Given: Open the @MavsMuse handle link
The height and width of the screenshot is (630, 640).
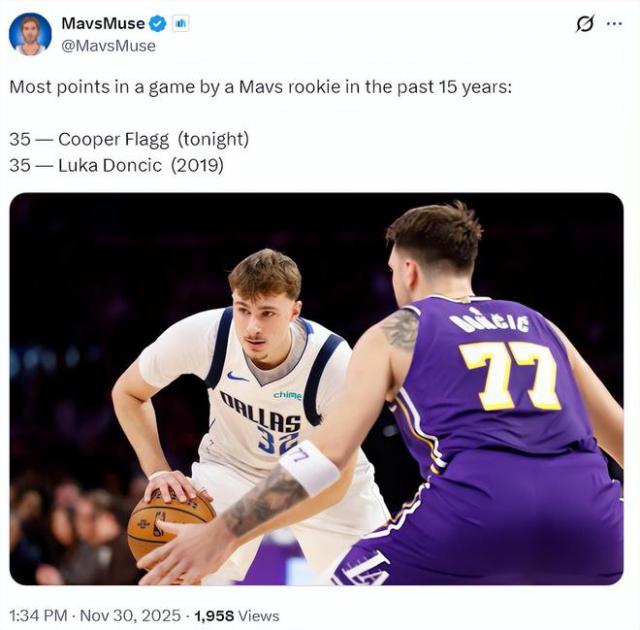Looking at the screenshot, I should (x=108, y=46).
